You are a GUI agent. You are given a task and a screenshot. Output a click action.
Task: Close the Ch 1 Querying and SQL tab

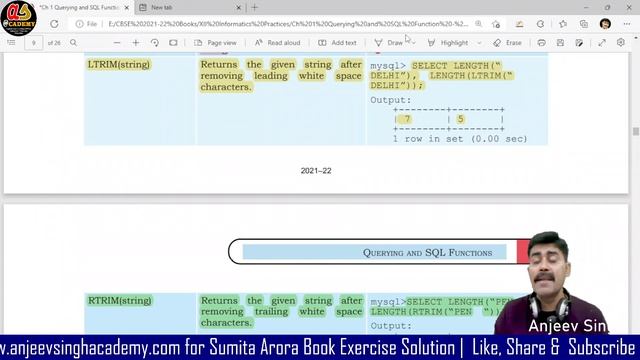[127, 7]
